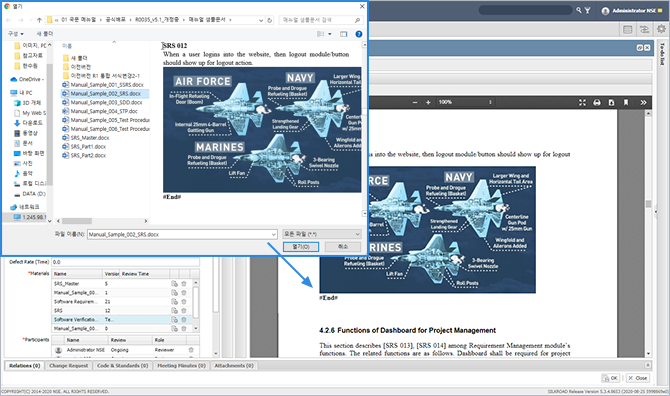The width and height of the screenshot is (670, 396).
Task: Click the OK button at bottom right
Action: [x=610, y=378]
